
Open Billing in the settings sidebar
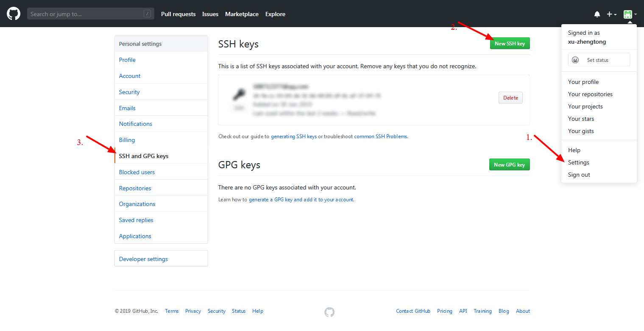point(161,140)
